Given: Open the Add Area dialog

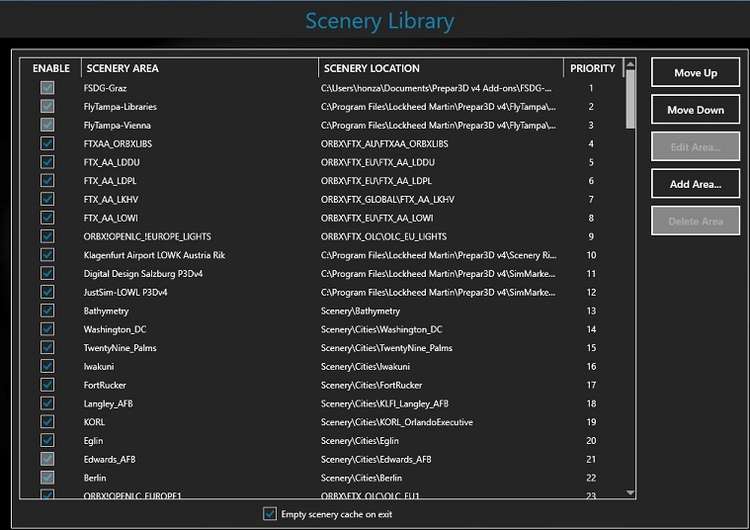Looking at the screenshot, I should [x=695, y=184].
